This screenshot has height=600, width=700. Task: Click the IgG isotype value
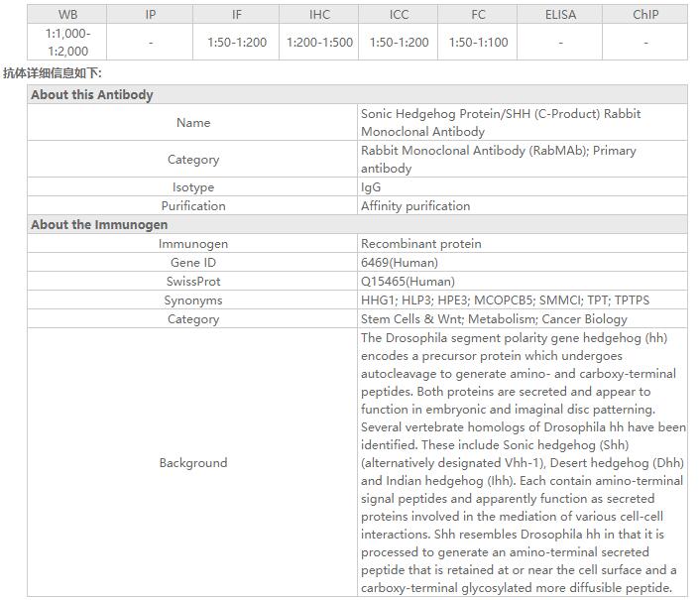pyautogui.click(x=371, y=187)
